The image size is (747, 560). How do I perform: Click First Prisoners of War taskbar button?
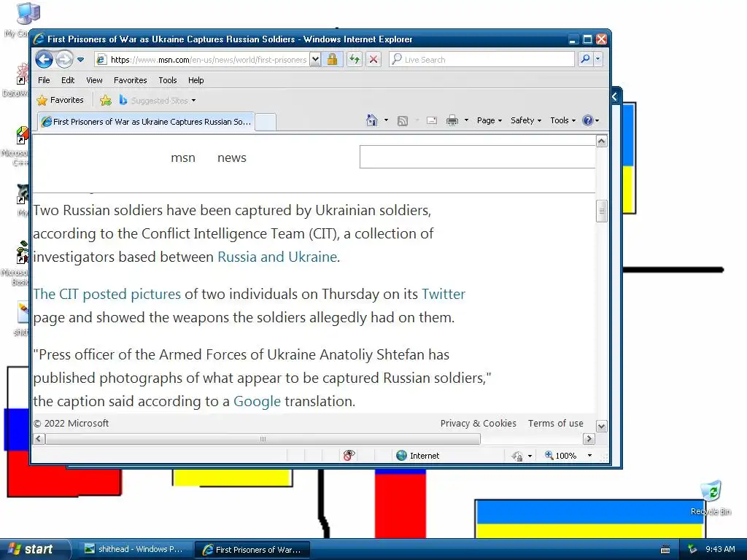(x=252, y=550)
